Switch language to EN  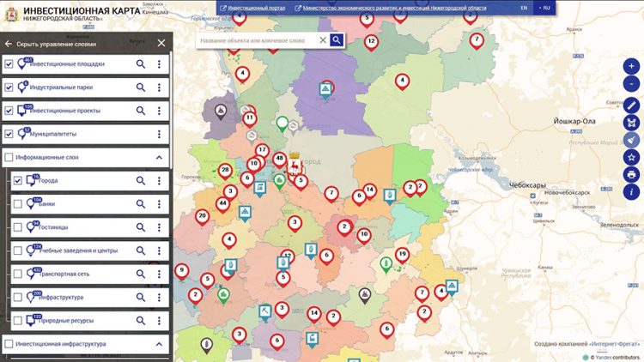coord(524,8)
